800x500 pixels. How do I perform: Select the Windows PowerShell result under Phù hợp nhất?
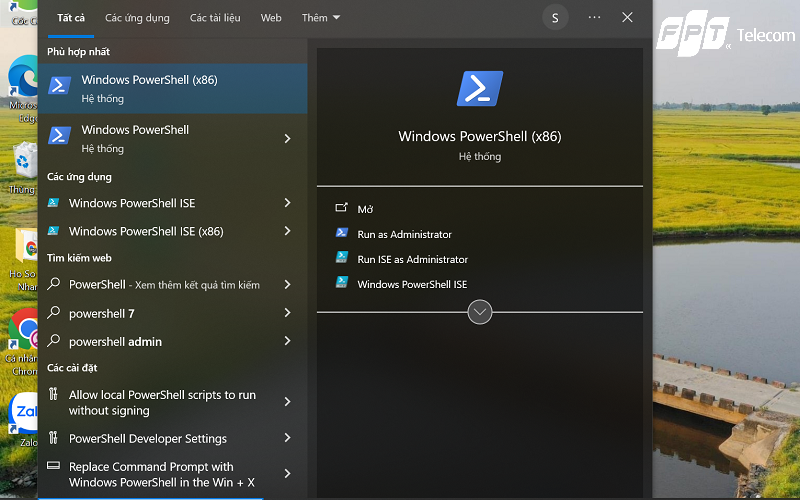tap(172, 138)
